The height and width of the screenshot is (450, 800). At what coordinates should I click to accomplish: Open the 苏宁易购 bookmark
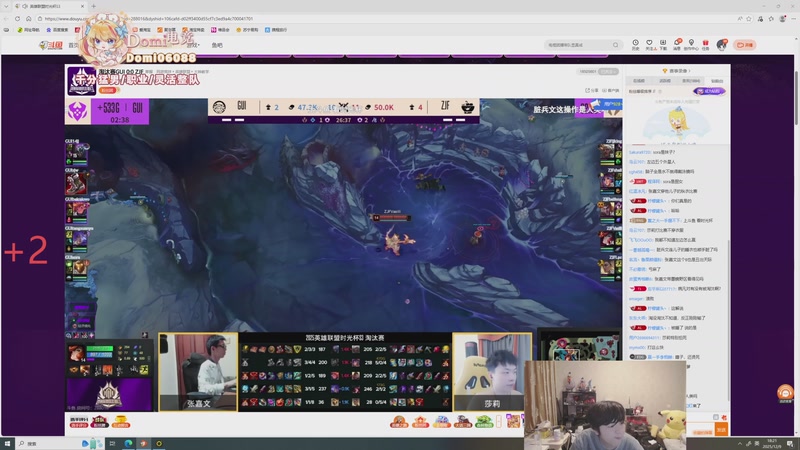tap(247, 30)
